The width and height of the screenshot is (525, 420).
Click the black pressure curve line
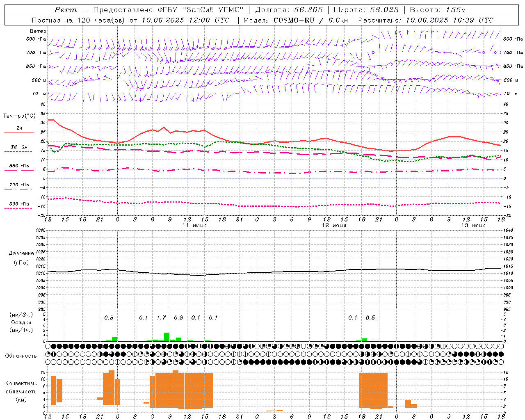pyautogui.click(x=275, y=272)
